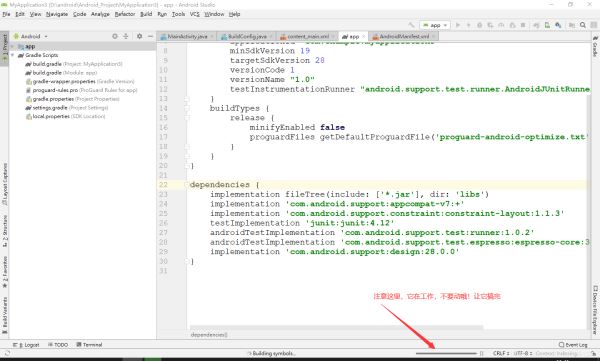600x361 pixels.
Task: Toggle the Gradle side tab on right
Action: pyautogui.click(x=595, y=46)
